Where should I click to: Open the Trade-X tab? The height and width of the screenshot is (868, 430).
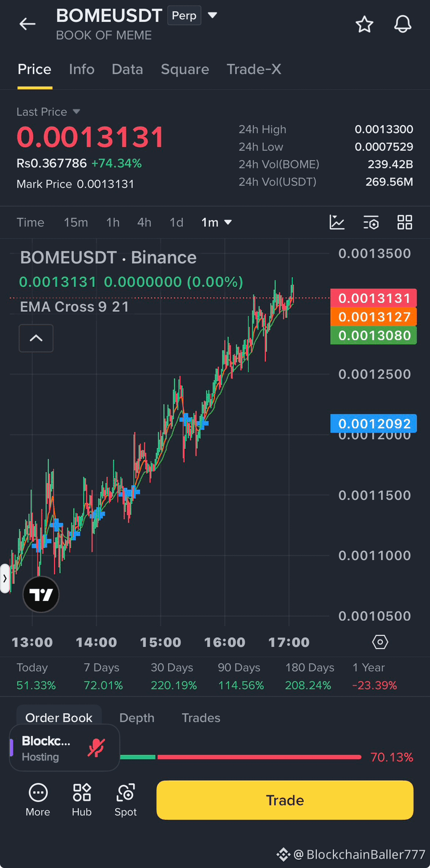click(254, 69)
